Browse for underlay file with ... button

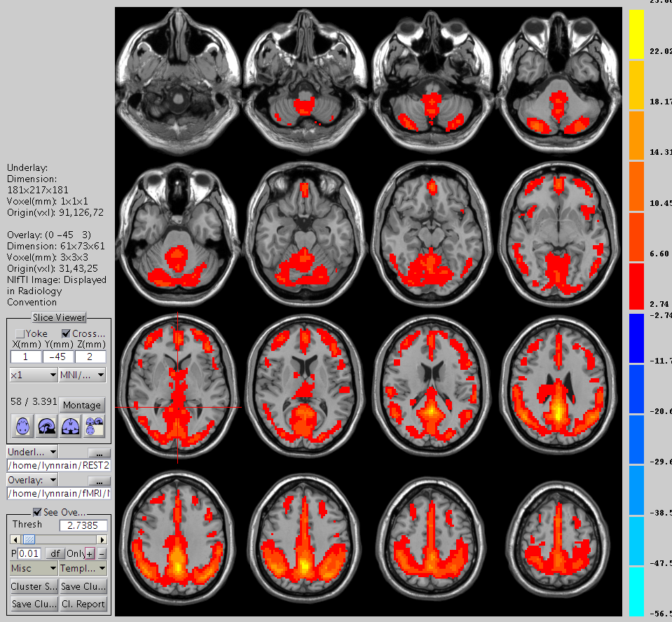tap(99, 452)
